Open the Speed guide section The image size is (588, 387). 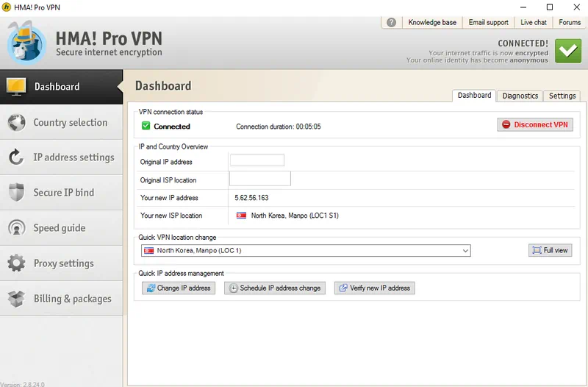62,228
